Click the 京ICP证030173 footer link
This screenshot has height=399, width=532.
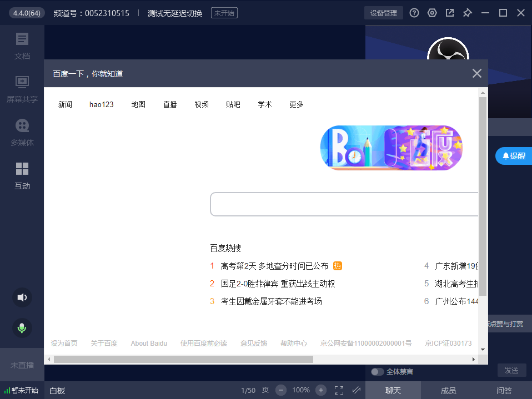[448, 344]
